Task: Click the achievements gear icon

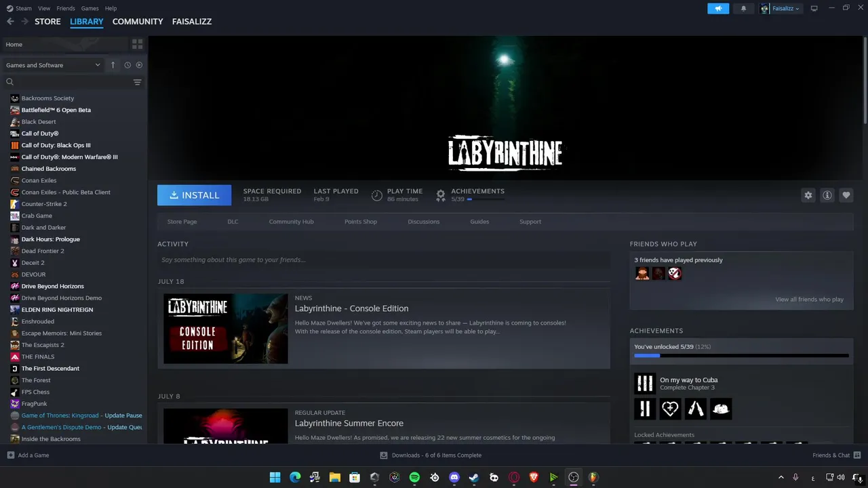Action: click(441, 195)
